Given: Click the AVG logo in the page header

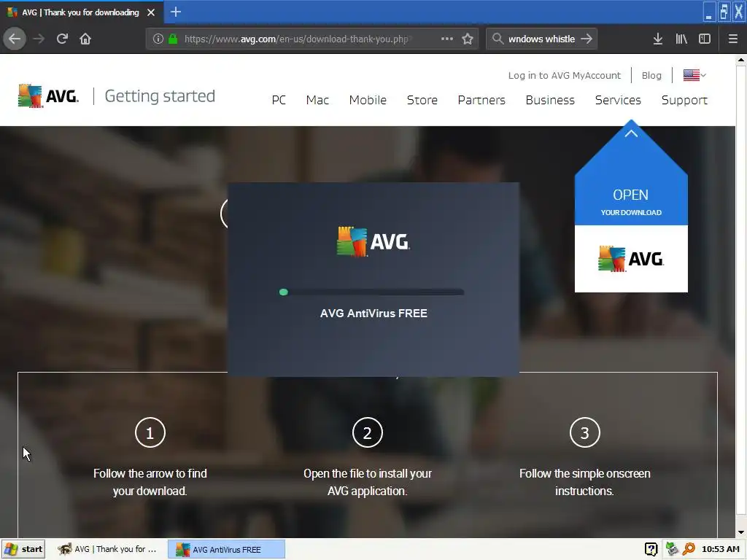Looking at the screenshot, I should [48, 96].
